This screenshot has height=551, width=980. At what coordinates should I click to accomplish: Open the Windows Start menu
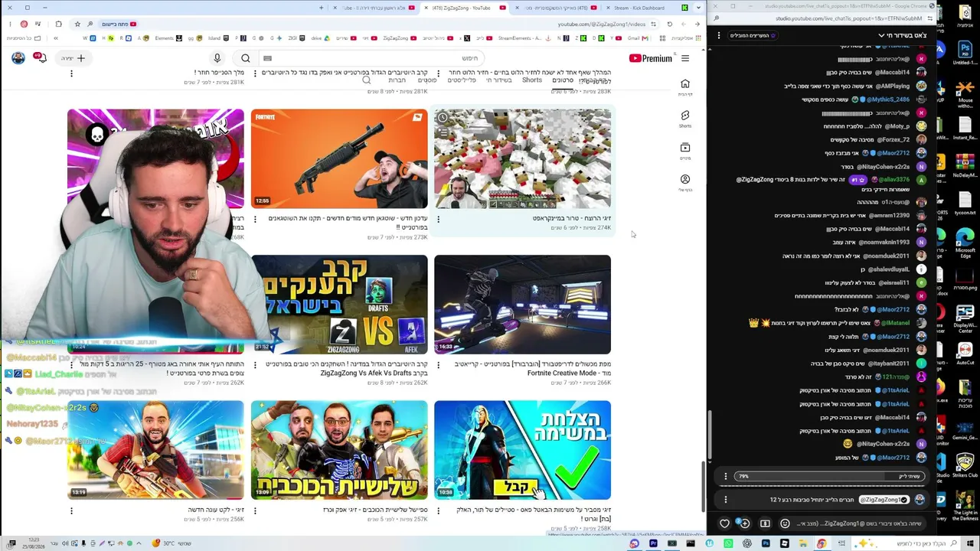coord(969,544)
